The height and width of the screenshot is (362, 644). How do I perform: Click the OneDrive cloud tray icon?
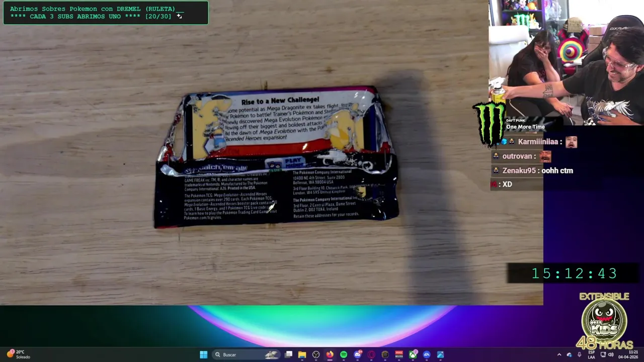point(569,354)
